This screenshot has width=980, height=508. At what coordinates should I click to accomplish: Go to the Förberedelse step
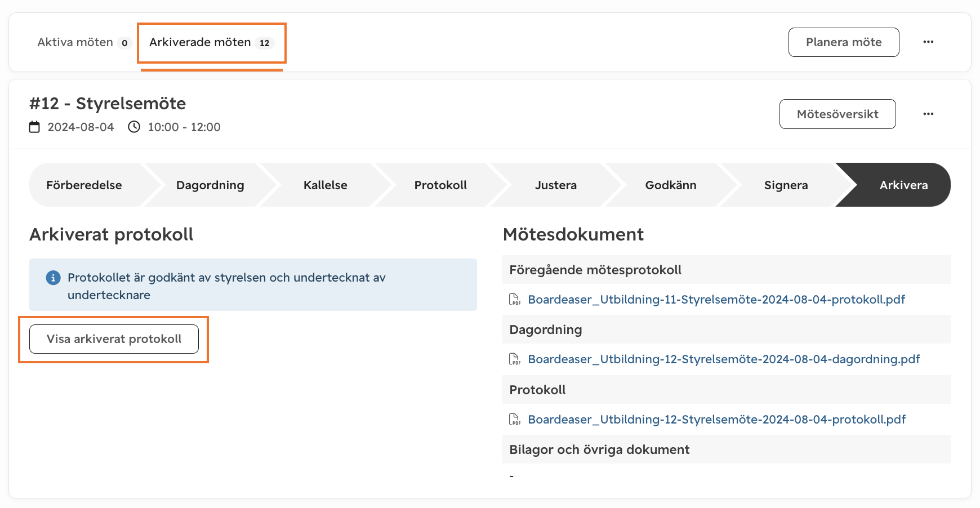click(x=84, y=185)
